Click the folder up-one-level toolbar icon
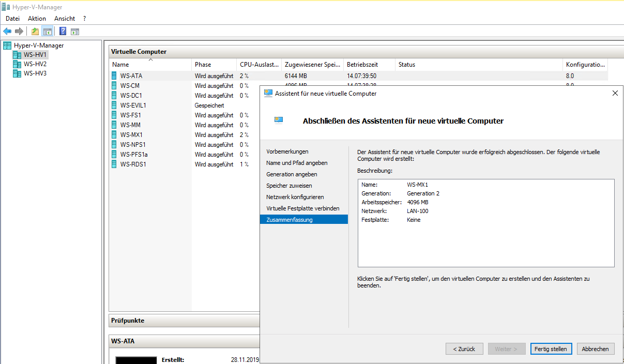 tap(35, 31)
